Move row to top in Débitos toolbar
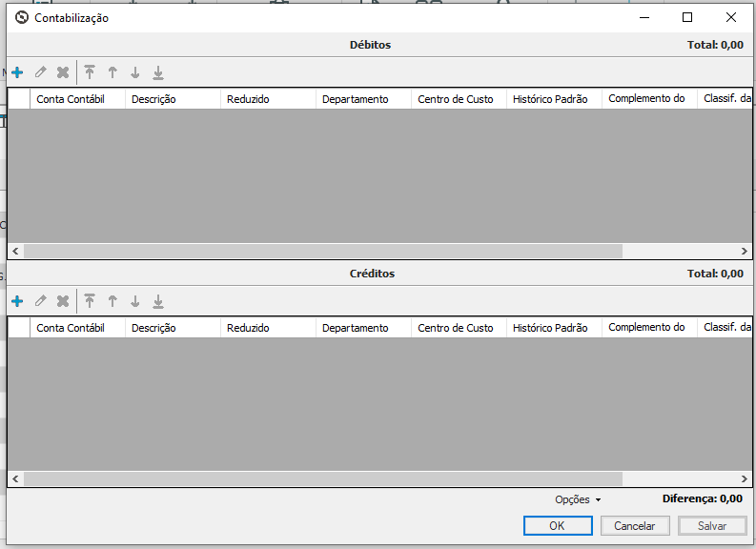The height and width of the screenshot is (549, 756). [90, 72]
